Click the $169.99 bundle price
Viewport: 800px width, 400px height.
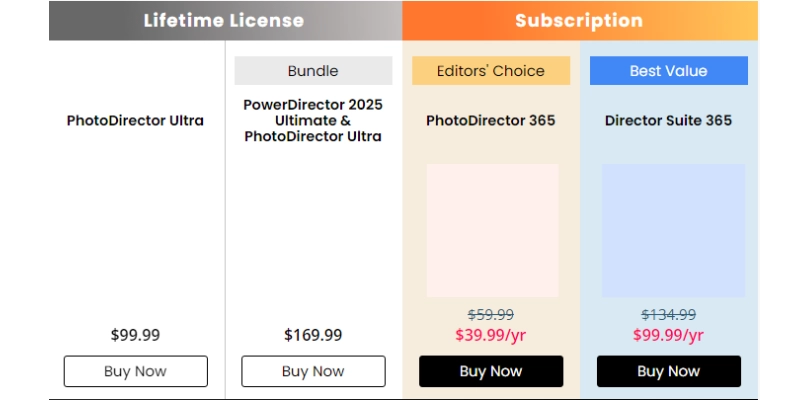click(x=313, y=335)
